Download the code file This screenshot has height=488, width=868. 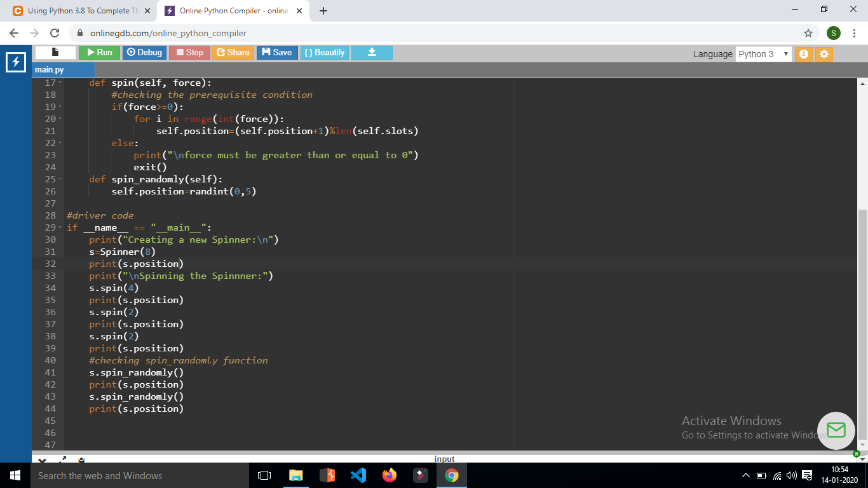pos(372,53)
